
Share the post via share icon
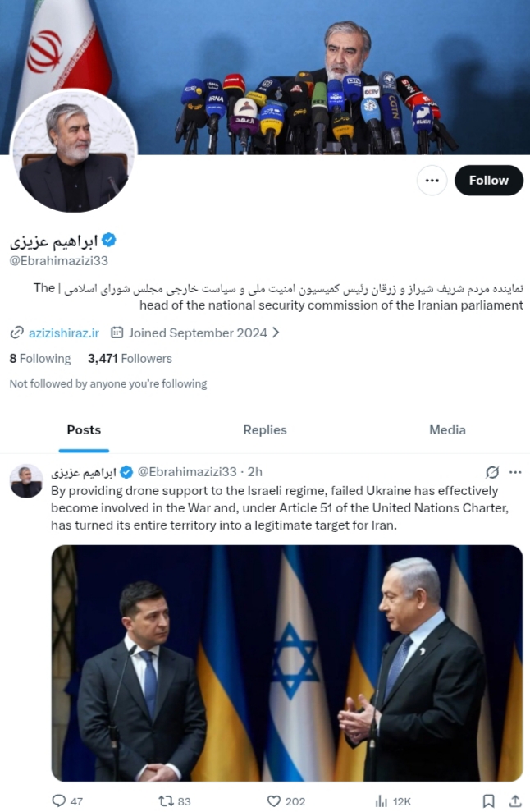(x=514, y=801)
